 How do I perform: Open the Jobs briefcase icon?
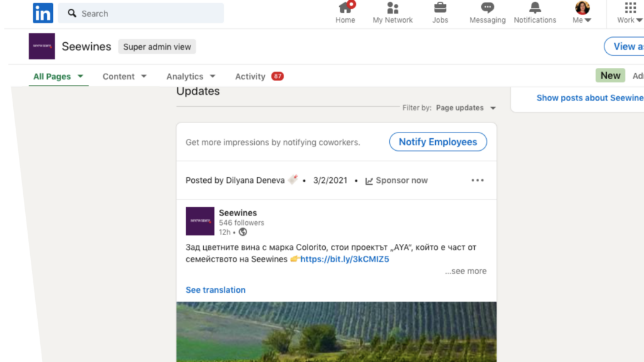[x=440, y=8]
